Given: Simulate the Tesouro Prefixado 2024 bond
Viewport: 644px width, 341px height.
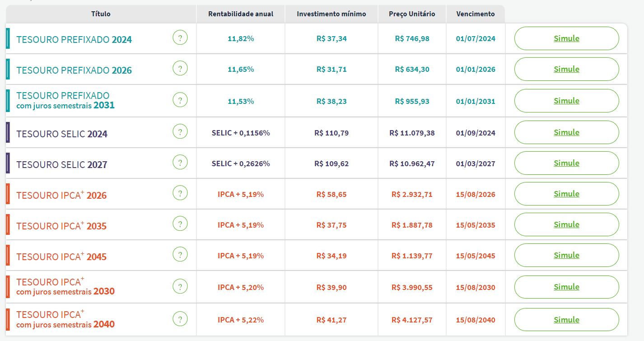Looking at the screenshot, I should click(x=566, y=38).
